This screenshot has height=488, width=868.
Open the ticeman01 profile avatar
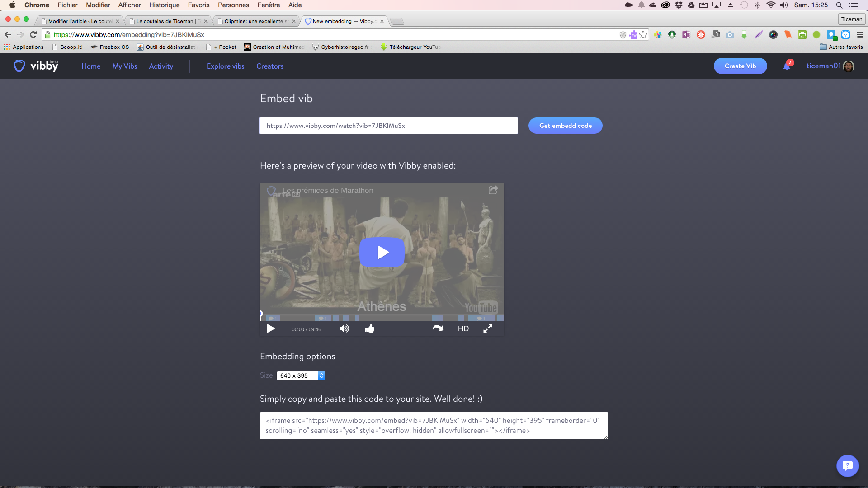[x=849, y=66]
